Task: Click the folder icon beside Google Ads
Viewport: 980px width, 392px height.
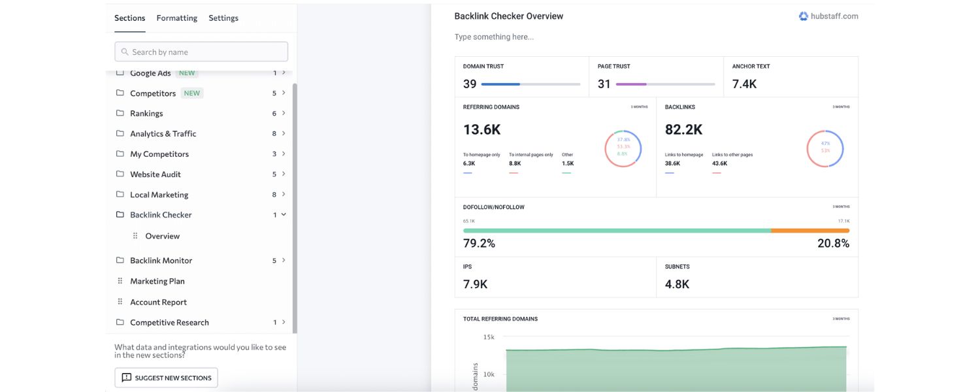Action: click(x=120, y=73)
